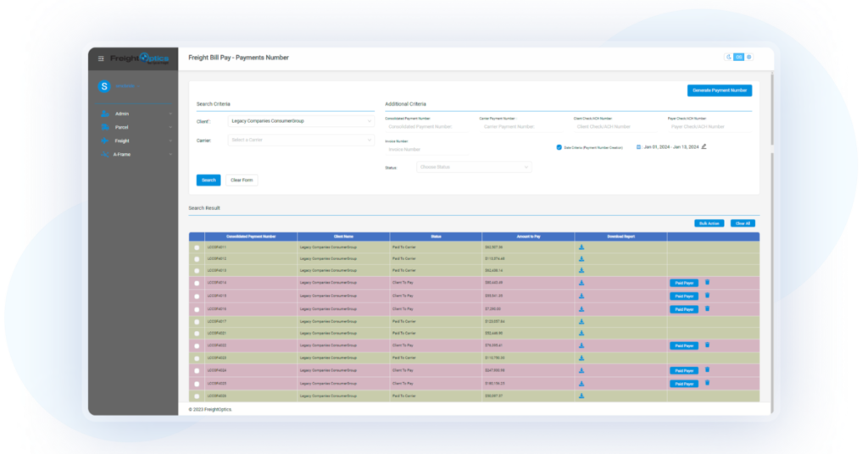Select row checkbox for payment ending 4012
This screenshot has width=868, height=454.
[x=197, y=259]
